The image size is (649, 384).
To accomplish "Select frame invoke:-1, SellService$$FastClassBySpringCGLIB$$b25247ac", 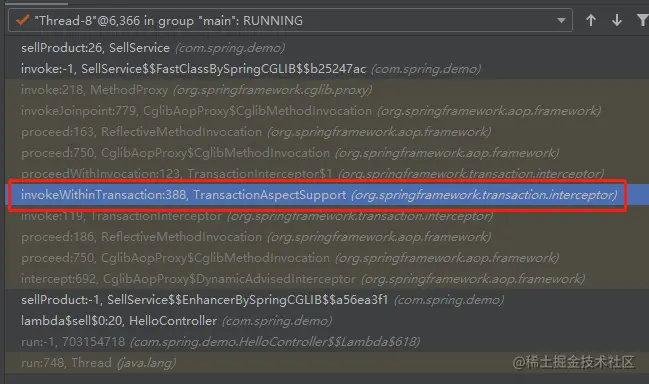I will click(327, 69).
